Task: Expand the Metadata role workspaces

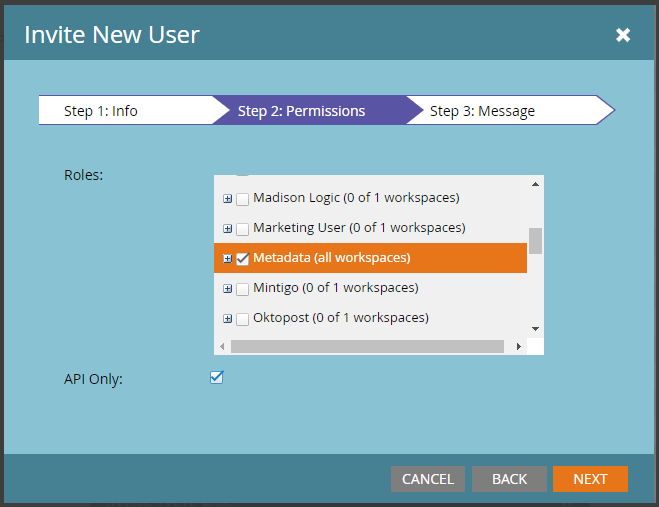Action: [228, 259]
